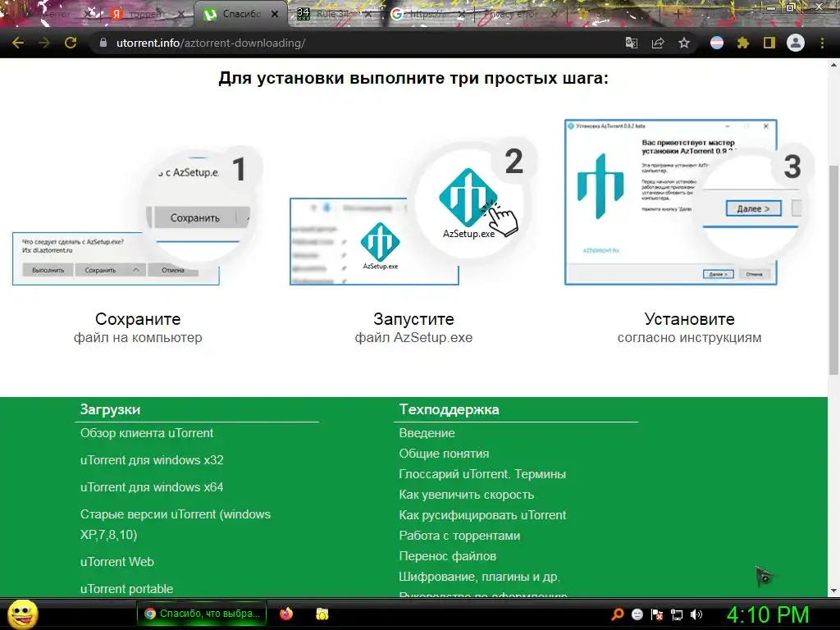Open the network tray icon
Screen dimensions: 840x630
[677, 614]
